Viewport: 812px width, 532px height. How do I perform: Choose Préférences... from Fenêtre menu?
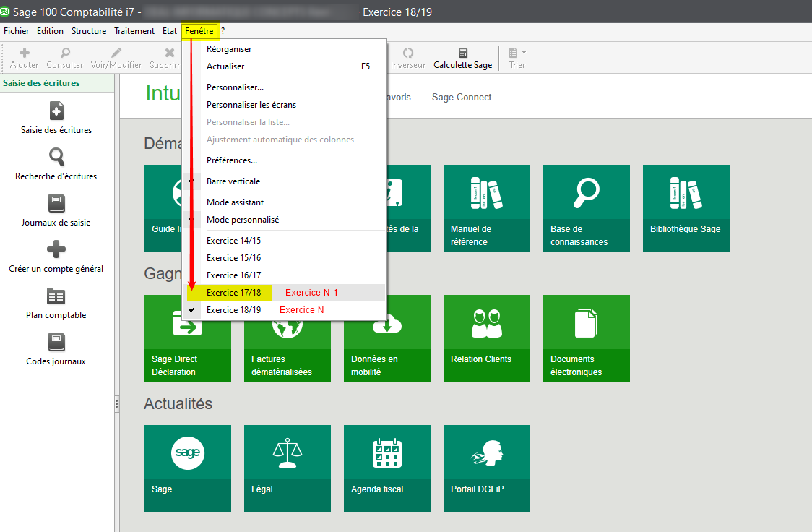(232, 160)
